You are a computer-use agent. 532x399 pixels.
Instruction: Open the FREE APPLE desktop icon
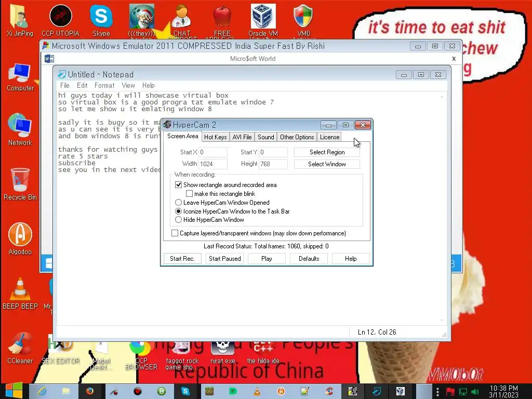tap(222, 20)
